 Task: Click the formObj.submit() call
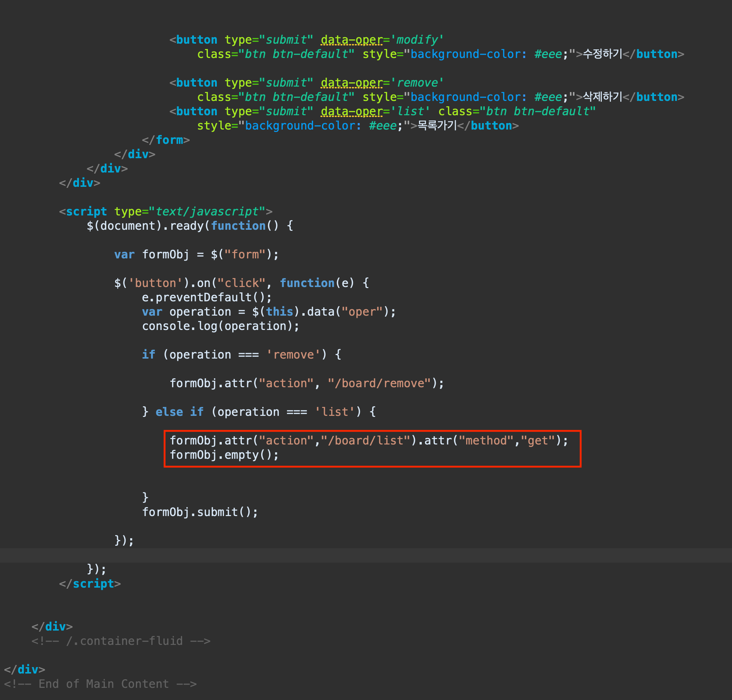coord(200,512)
